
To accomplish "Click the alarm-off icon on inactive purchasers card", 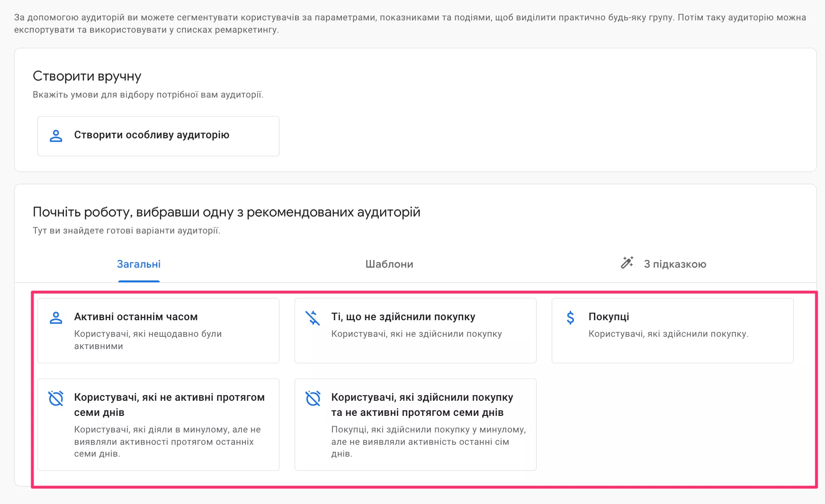I will coord(314,399).
